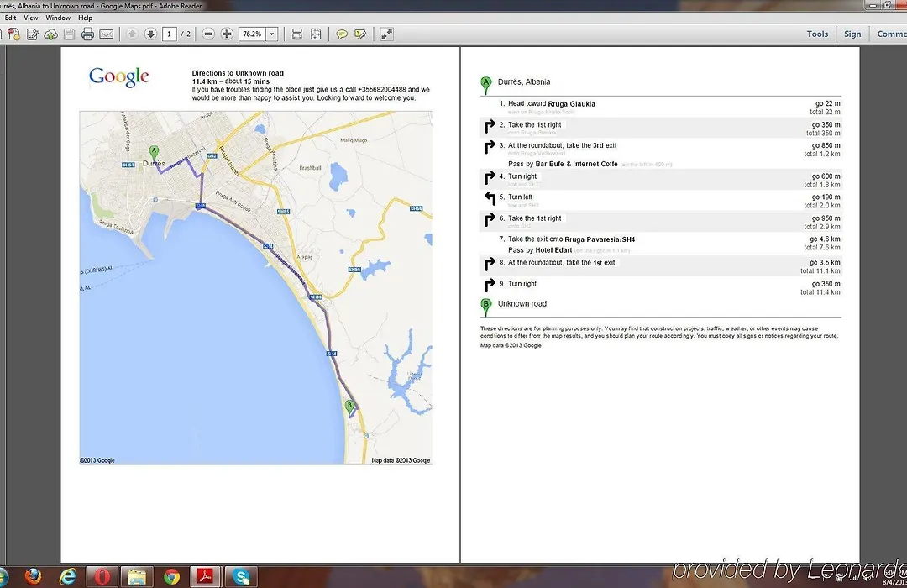The image size is (907, 588).
Task: Launch Internet Explorer from the taskbar
Action: pos(68,576)
